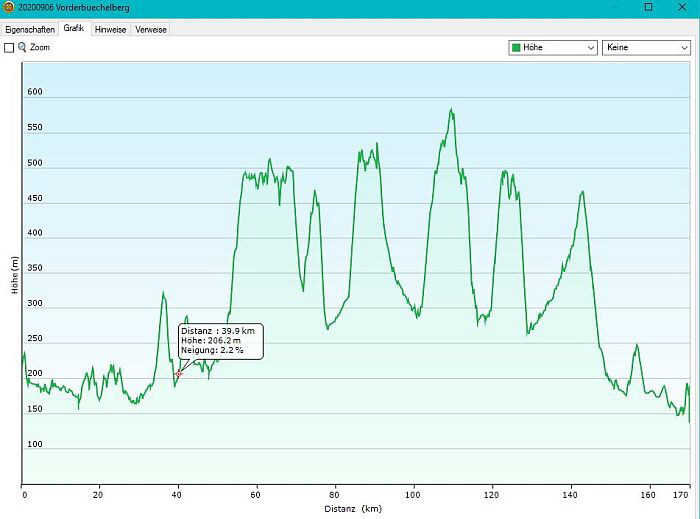Go to the Verweise tab
The image size is (700, 519).
coord(151,29)
